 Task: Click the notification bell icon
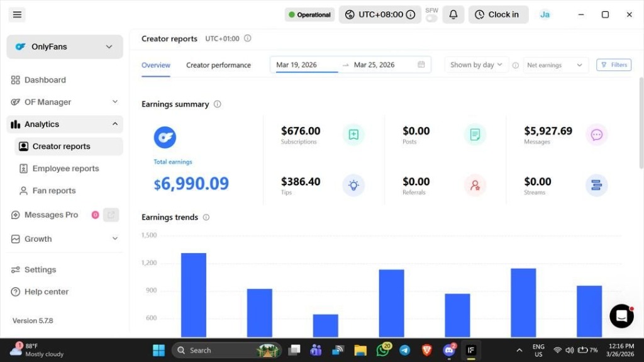pos(453,15)
